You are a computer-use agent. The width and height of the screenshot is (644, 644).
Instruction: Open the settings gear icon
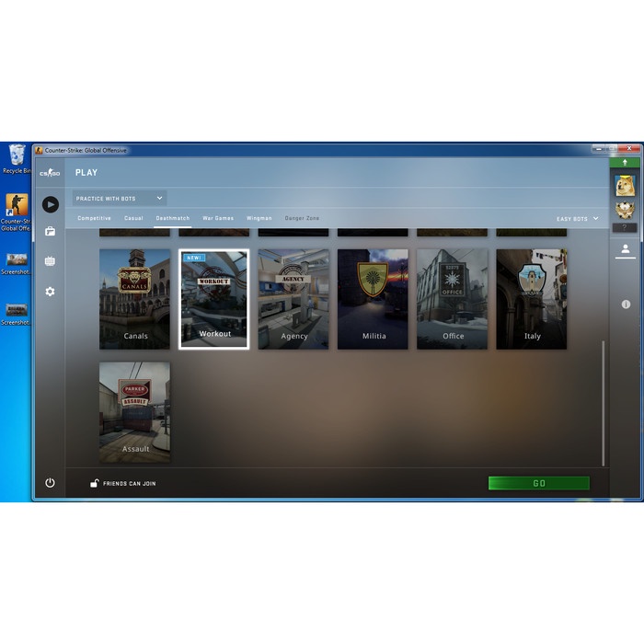click(x=50, y=292)
